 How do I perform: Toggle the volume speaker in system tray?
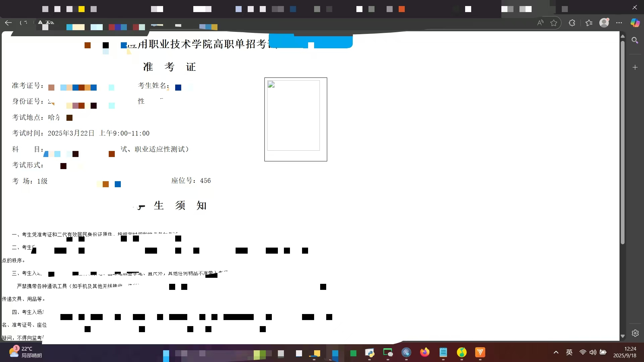[593, 352]
